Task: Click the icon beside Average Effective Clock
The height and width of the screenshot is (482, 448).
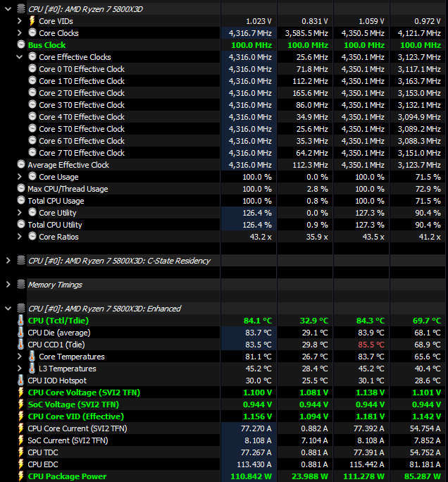Action: (x=21, y=164)
